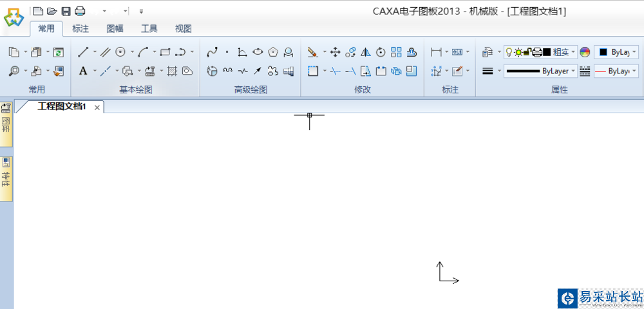Expand dropdown arrow next to Arc tool

pos(155,52)
